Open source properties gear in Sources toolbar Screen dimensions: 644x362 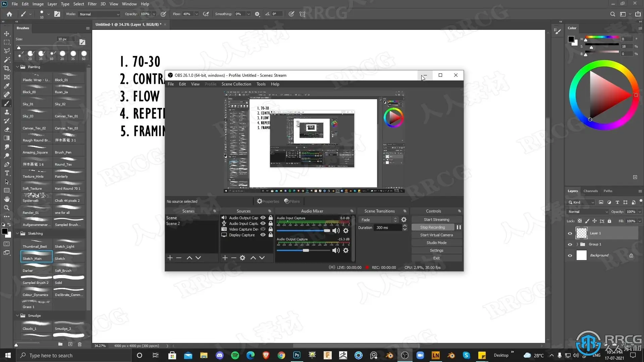pyautogui.click(x=243, y=258)
